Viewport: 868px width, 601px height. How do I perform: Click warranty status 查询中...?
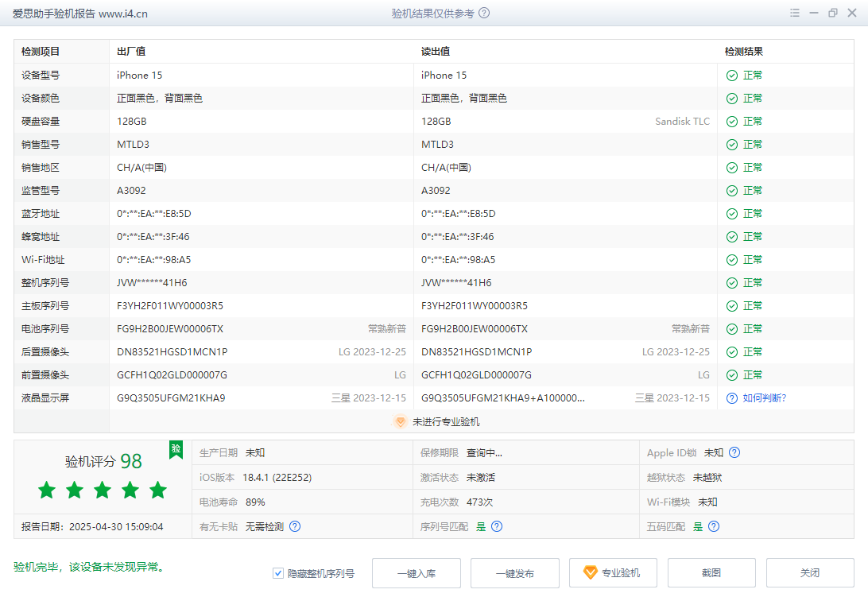484,452
